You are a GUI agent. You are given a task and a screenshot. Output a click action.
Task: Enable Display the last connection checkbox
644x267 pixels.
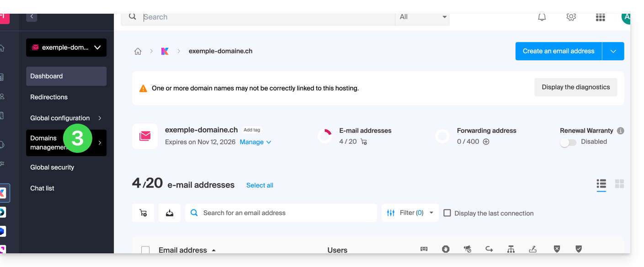(447, 213)
